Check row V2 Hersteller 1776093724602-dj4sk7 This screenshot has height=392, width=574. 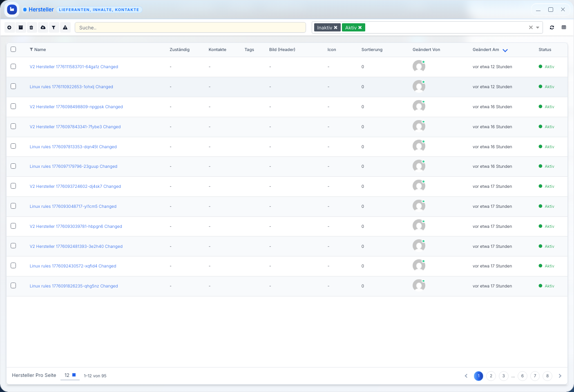(x=13, y=186)
